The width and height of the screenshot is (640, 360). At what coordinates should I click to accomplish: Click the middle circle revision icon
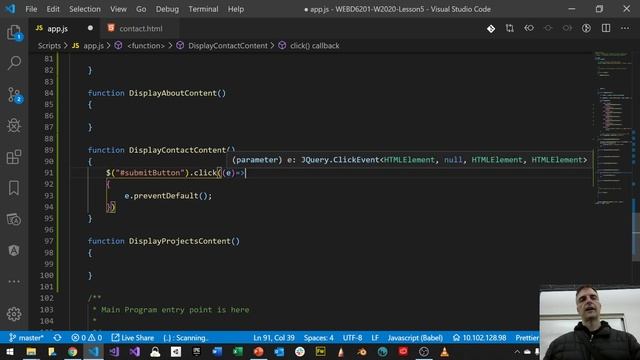(x=548, y=28)
